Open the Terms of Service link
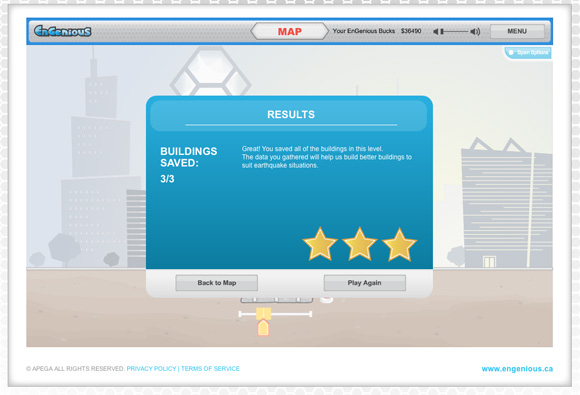Image resolution: width=580 pixels, height=395 pixels. (x=210, y=369)
